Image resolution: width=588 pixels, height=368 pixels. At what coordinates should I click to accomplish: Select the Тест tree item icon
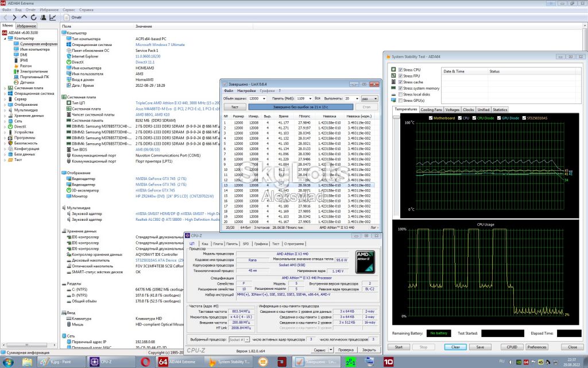coord(10,160)
